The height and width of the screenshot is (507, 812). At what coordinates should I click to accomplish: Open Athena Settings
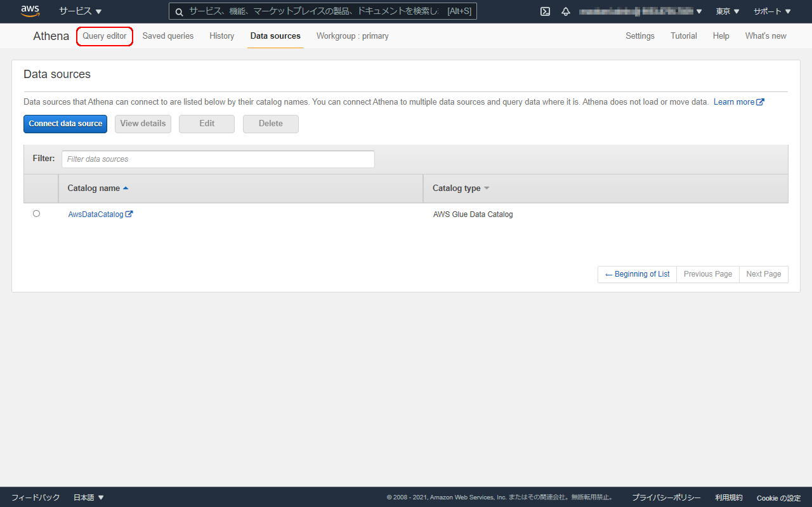640,36
